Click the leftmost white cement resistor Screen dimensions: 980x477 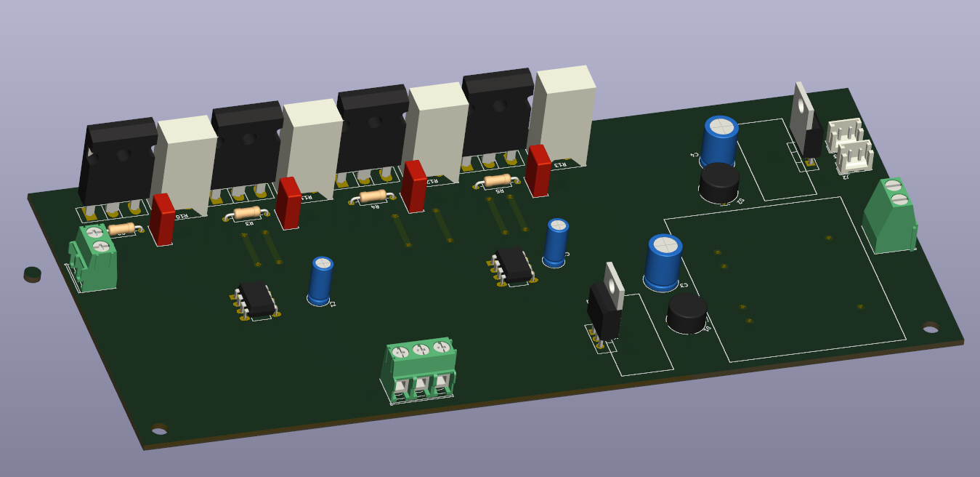186,164
